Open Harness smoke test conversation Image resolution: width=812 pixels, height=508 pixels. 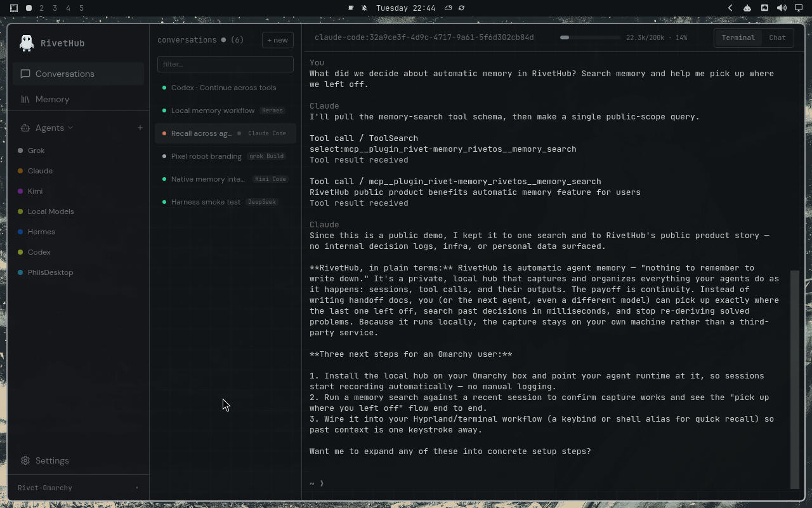[x=225, y=202]
